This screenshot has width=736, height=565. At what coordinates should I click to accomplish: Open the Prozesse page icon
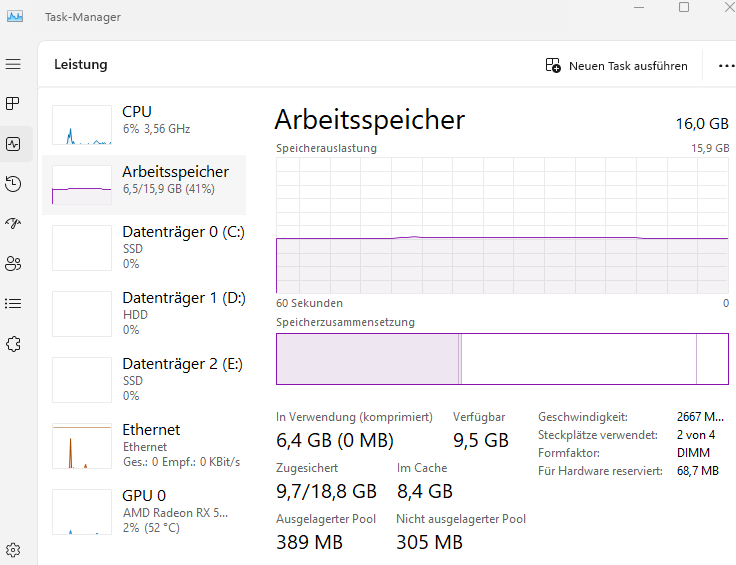(x=13, y=103)
